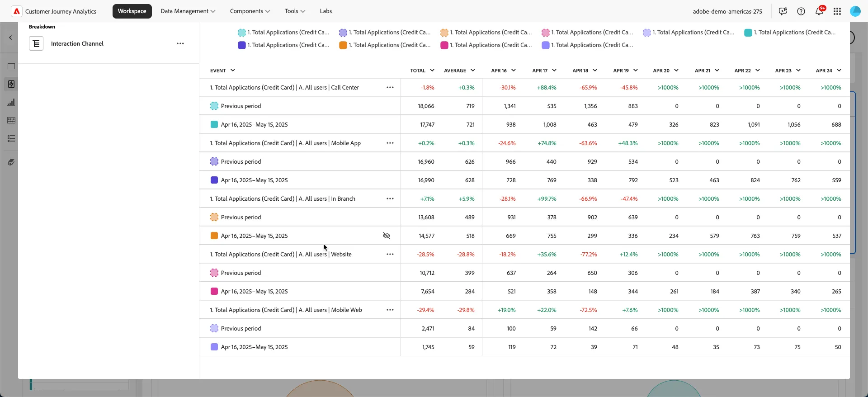
Task: Open the feedback chat icon
Action: [783, 11]
